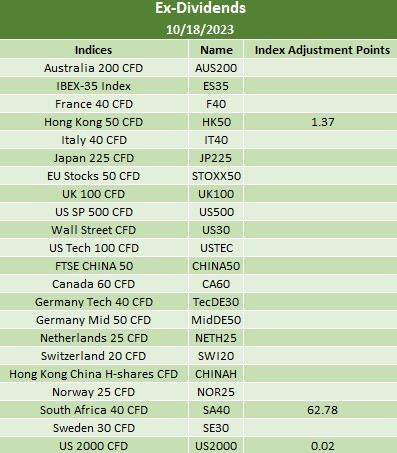Select the TecDE30 name cell
The width and height of the screenshot is (397, 453).
(x=216, y=302)
